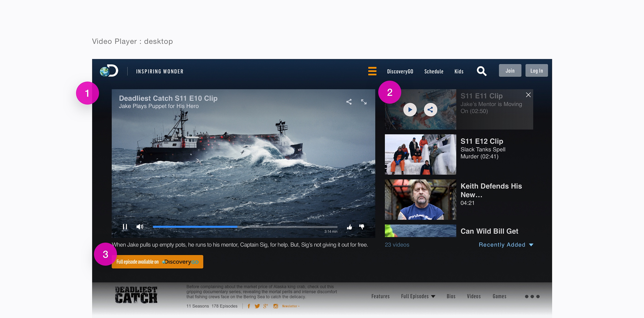The image size is (644, 318).
Task: Expand the Full Episodes dropdown
Action: pos(418,296)
